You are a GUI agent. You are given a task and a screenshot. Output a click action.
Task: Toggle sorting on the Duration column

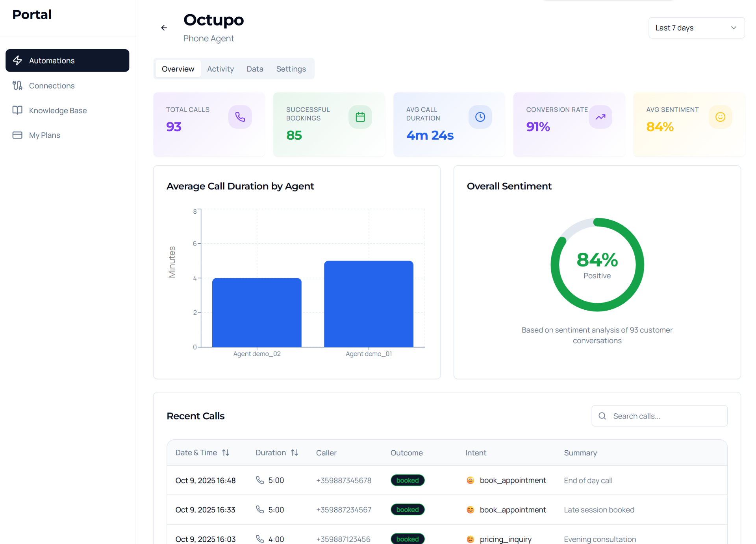(x=295, y=452)
